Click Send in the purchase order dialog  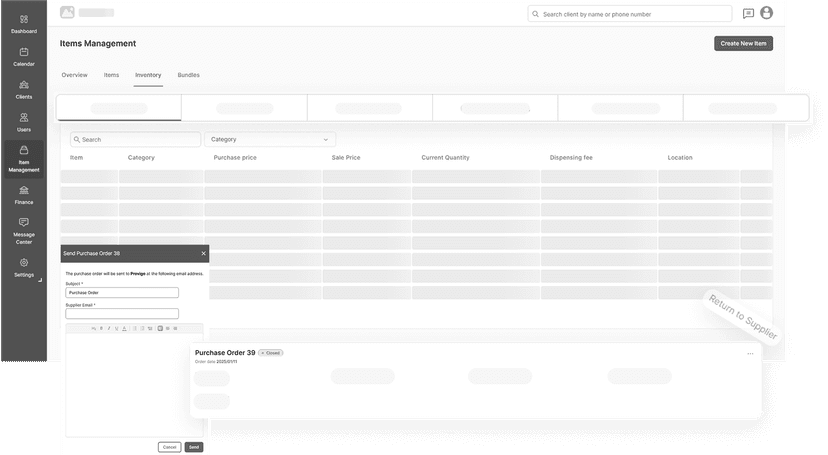click(194, 447)
